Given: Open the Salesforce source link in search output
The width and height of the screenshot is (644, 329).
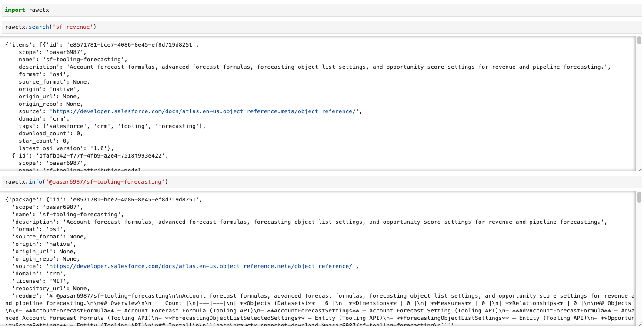Looking at the screenshot, I should pos(204,111).
